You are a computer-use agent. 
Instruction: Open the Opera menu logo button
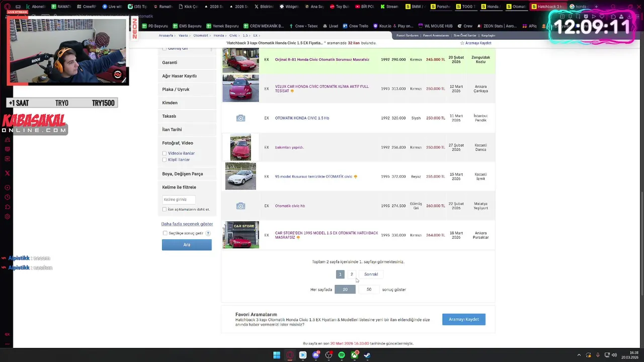(7, 7)
